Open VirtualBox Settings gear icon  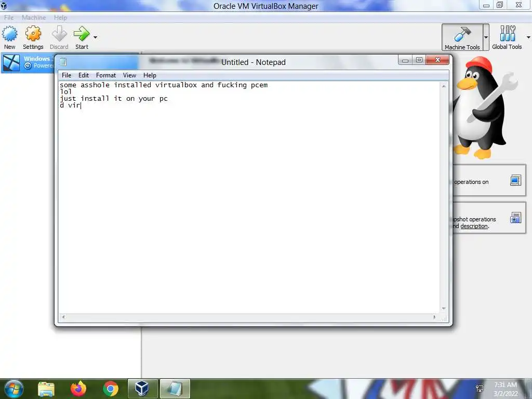pyautogui.click(x=33, y=34)
